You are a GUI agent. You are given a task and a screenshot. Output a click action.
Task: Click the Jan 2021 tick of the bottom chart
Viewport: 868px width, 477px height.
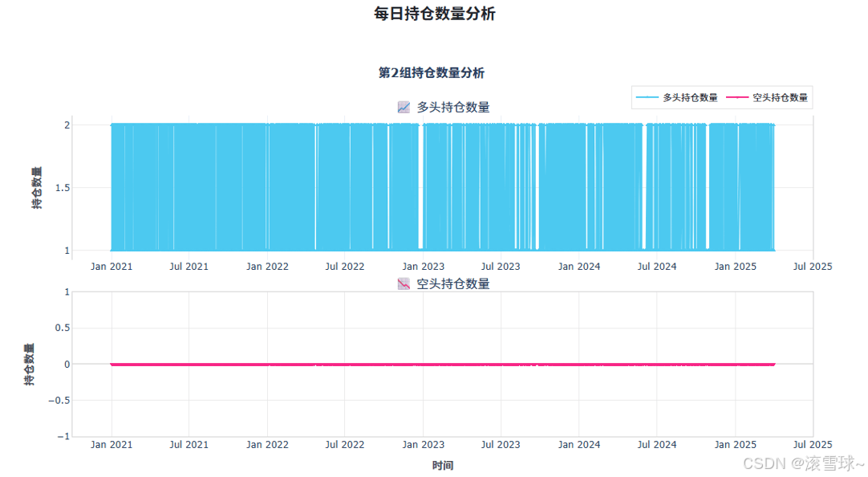(x=112, y=445)
